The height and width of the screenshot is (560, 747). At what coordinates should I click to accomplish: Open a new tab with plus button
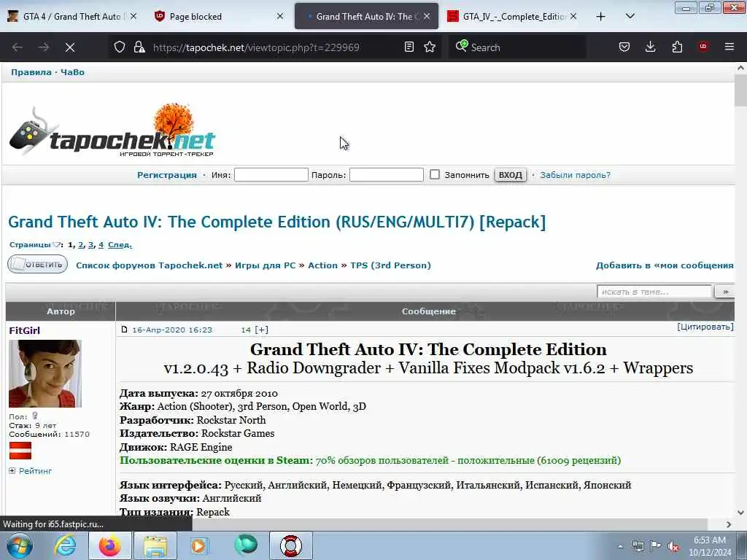click(x=601, y=17)
